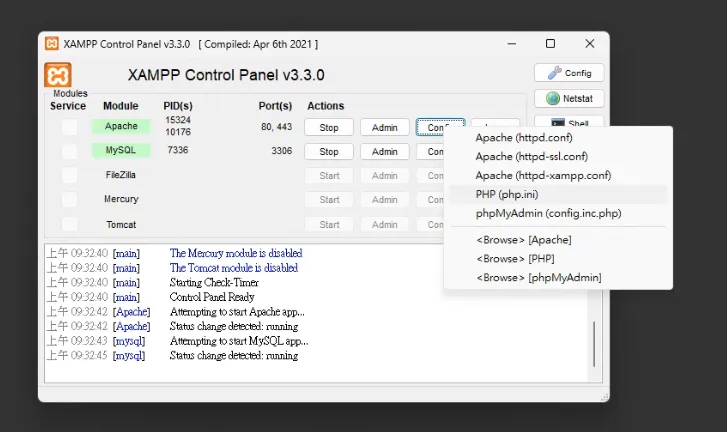
Task: Click the MySQL module label
Action: coord(121,150)
